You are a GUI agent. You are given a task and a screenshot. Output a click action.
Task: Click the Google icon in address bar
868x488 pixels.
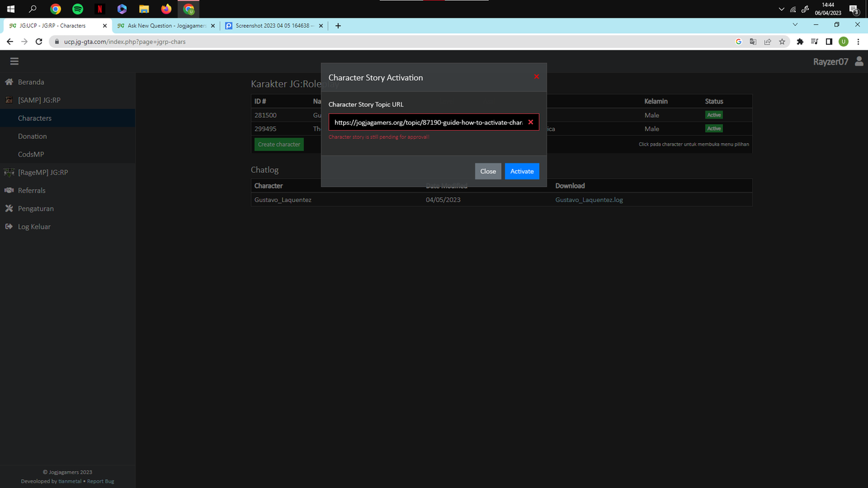tap(738, 41)
